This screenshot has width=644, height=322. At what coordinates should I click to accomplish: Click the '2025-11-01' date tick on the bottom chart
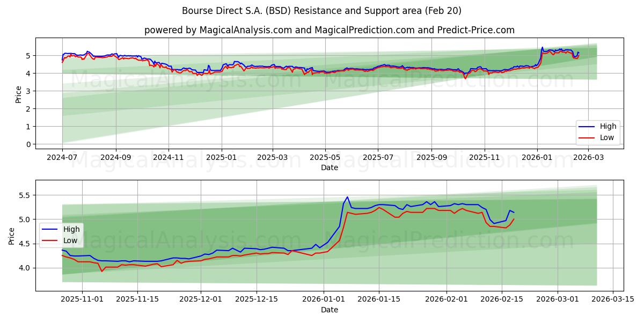[83, 300]
